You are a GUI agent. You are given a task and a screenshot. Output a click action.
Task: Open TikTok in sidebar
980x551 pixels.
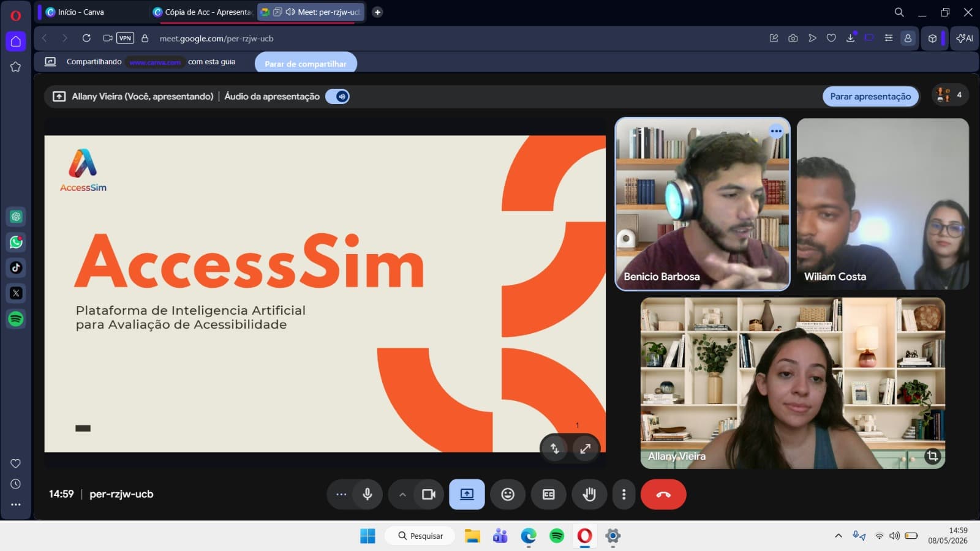click(x=16, y=268)
